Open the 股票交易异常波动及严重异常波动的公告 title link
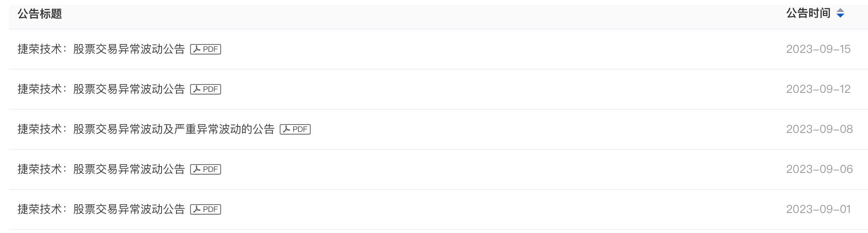This screenshot has height=233, width=868. pos(146,129)
